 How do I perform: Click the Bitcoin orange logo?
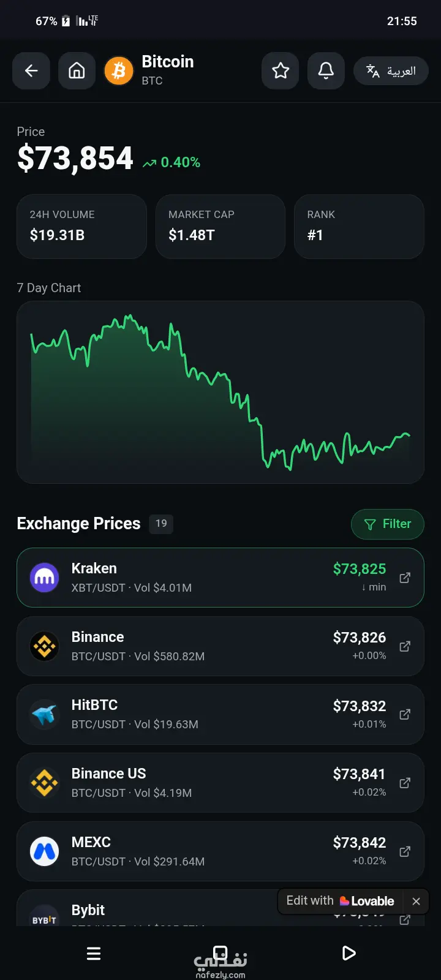click(x=119, y=71)
